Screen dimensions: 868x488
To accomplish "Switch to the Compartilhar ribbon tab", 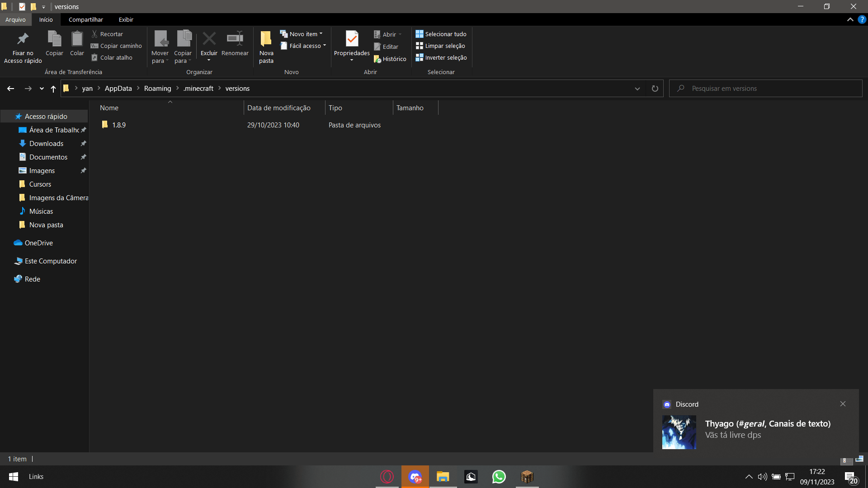I will coord(86,19).
